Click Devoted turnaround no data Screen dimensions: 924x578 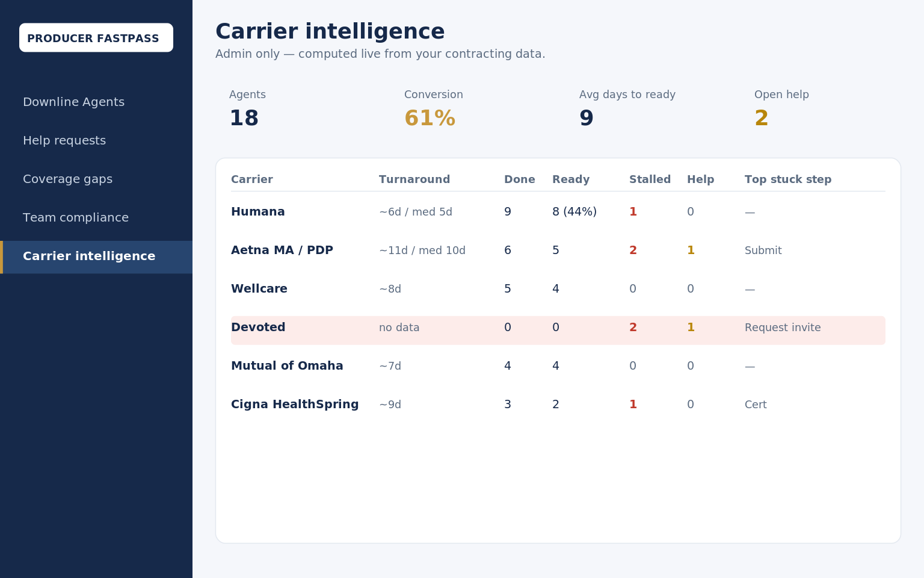pos(399,328)
